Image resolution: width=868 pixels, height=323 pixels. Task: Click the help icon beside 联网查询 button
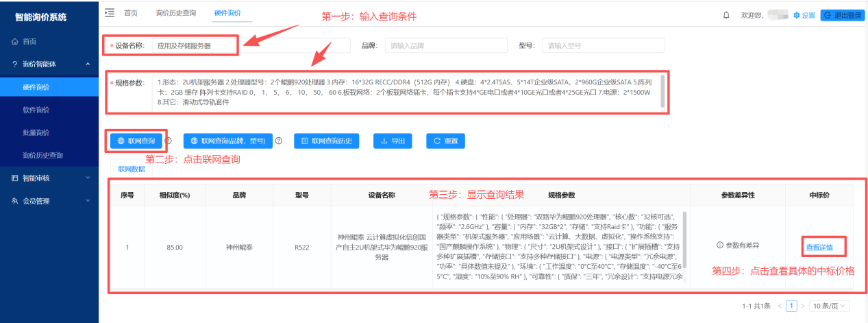click(x=169, y=141)
